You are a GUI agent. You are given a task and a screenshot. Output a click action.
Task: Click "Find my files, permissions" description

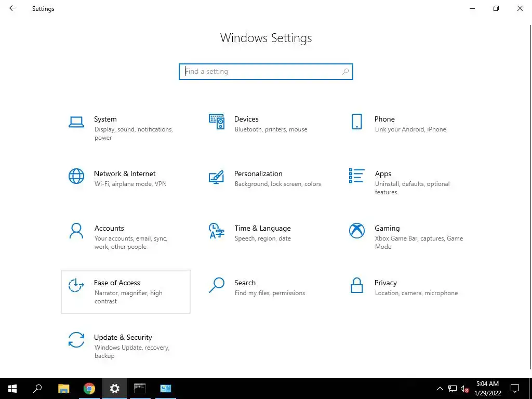(270, 293)
